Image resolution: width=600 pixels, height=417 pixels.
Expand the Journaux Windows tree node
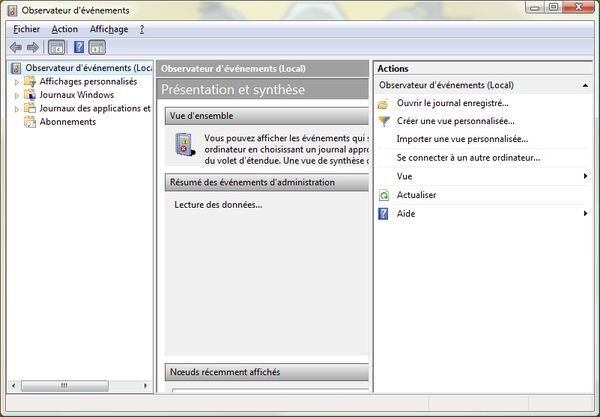point(17,95)
